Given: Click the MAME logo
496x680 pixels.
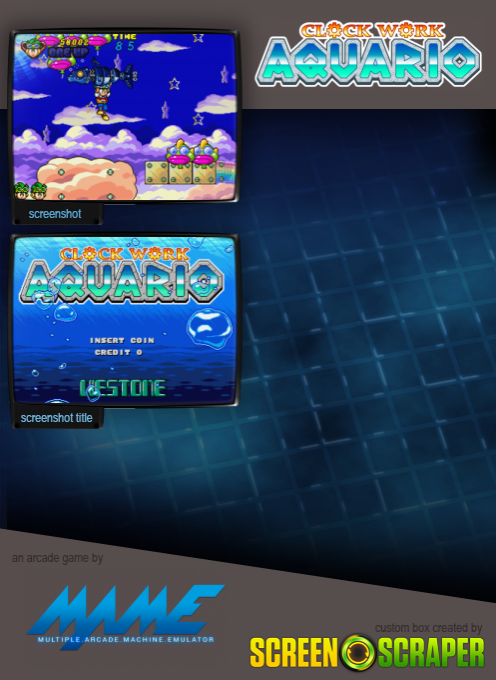Looking at the screenshot, I should [x=126, y=615].
